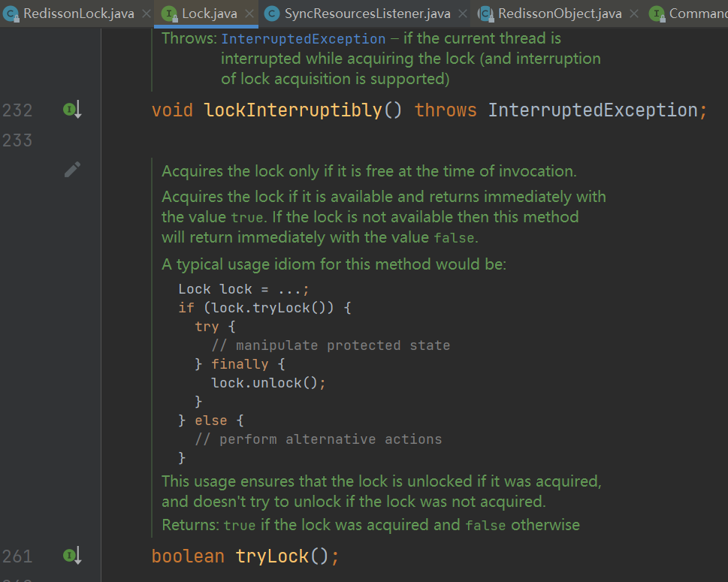Click the interface icon on Lock.java tab
Image resolution: width=728 pixels, height=582 pixels.
tap(170, 14)
